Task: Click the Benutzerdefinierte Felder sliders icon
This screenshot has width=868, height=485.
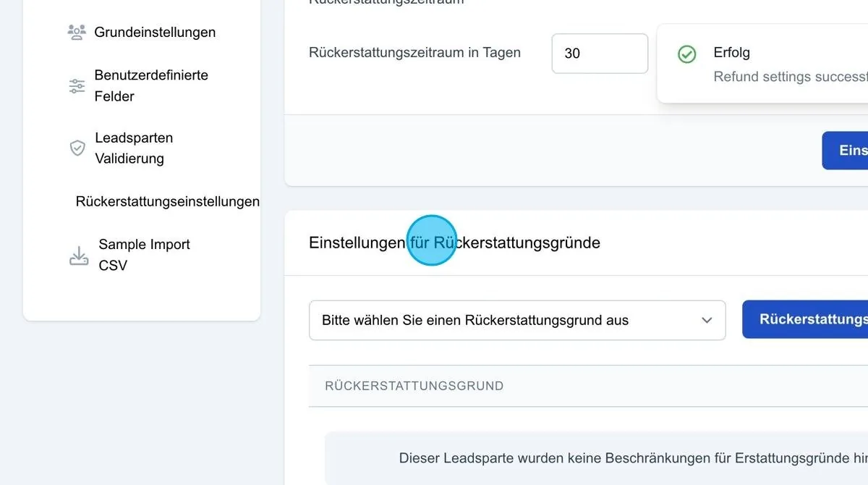Action: 77,86
